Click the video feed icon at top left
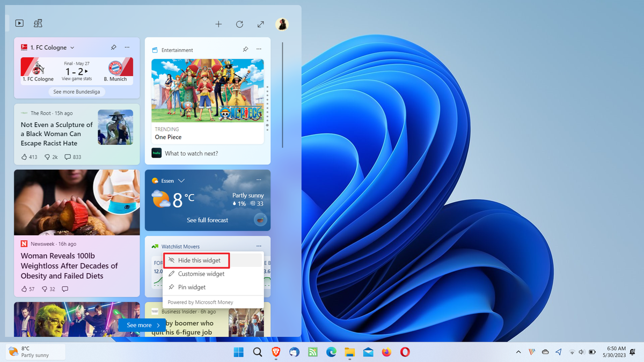Screen dimensions: 644x362 tap(19, 23)
